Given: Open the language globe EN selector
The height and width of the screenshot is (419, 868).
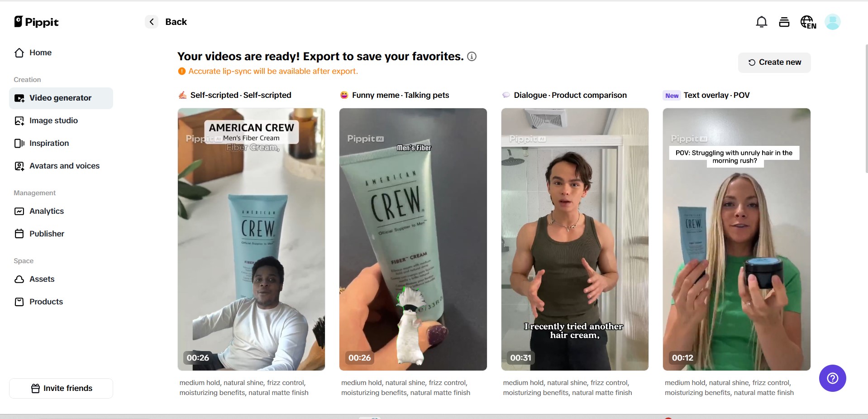Looking at the screenshot, I should tap(808, 22).
